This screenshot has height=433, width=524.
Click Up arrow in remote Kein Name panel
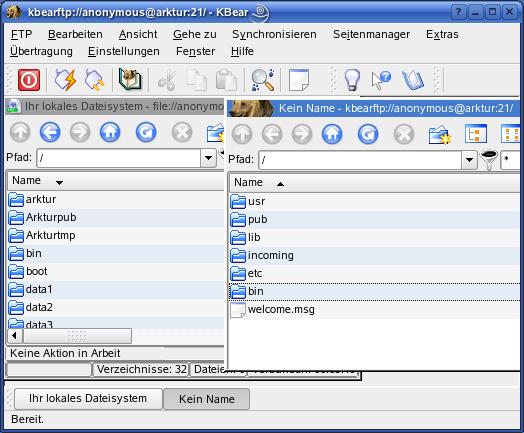[242, 134]
